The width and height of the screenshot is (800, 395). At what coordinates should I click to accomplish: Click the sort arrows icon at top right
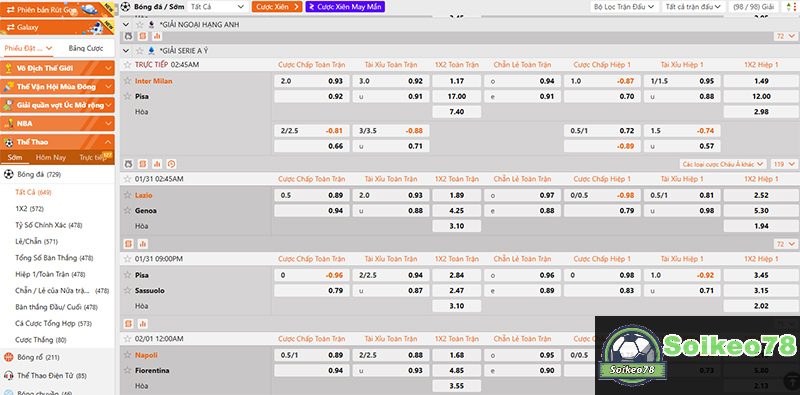tap(790, 7)
